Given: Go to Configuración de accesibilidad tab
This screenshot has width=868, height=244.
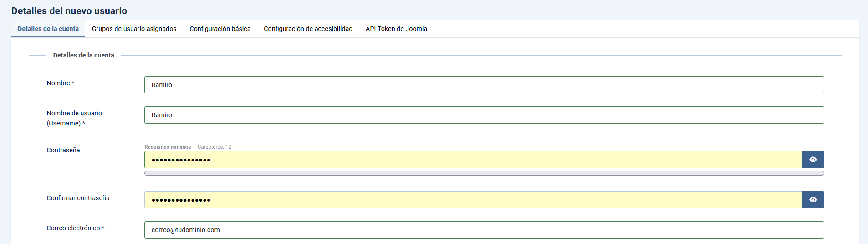Looking at the screenshot, I should (308, 29).
